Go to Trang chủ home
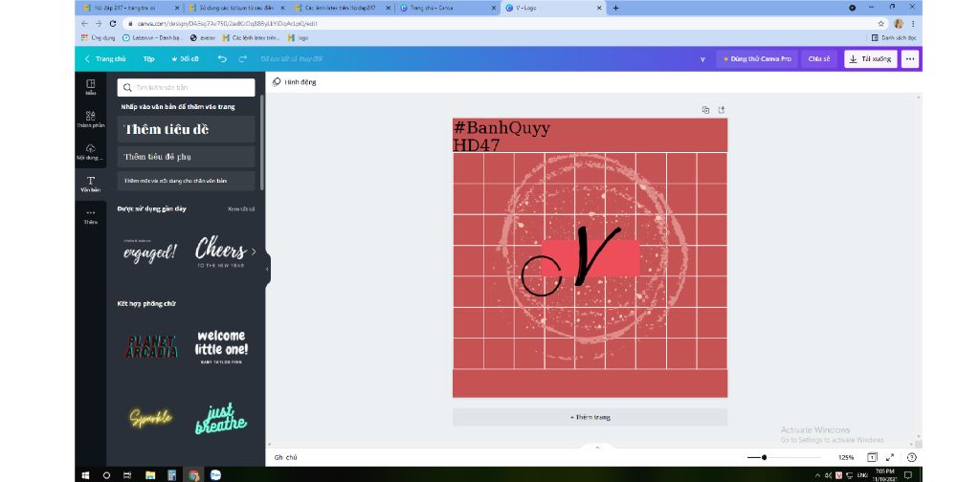Image resolution: width=980 pixels, height=482 pixels. pos(105,58)
